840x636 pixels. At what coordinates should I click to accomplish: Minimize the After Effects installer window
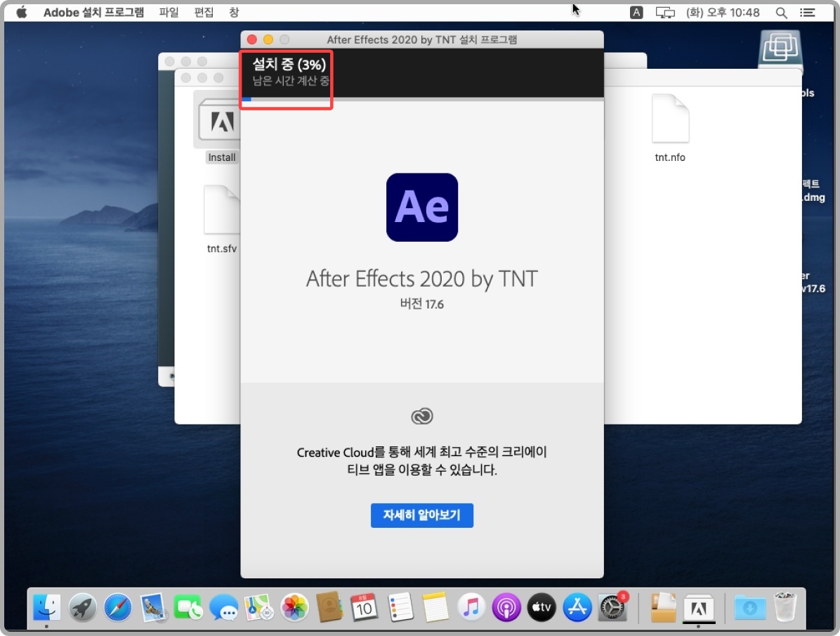click(268, 39)
